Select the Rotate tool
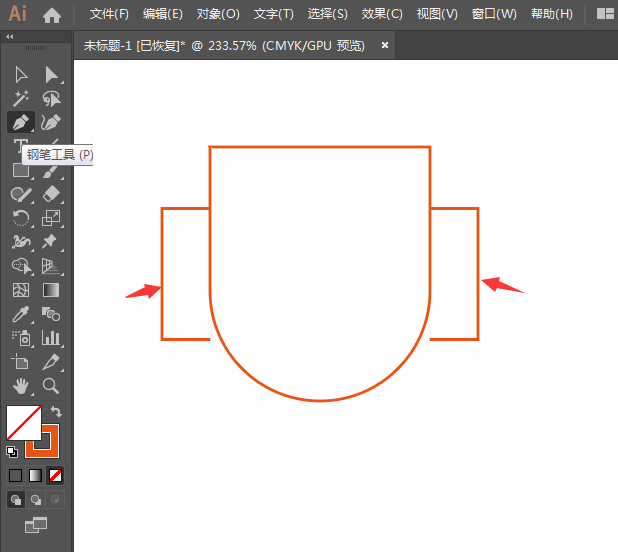618x552 pixels. (x=21, y=218)
